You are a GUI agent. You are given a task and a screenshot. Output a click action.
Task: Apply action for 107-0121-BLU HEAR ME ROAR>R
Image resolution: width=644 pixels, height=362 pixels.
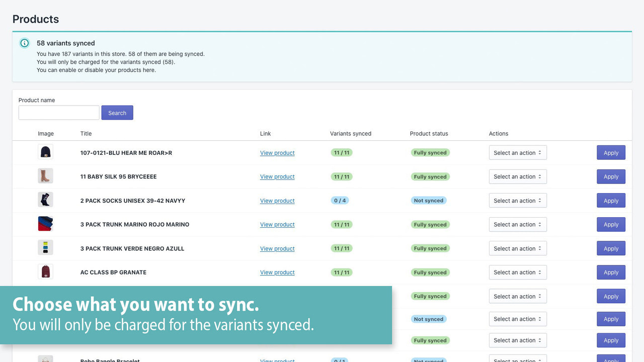pyautogui.click(x=611, y=152)
